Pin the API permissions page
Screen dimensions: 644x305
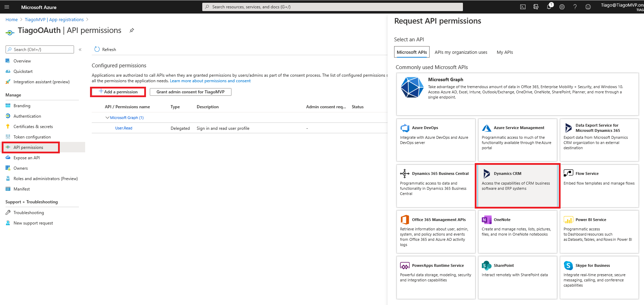click(x=132, y=31)
